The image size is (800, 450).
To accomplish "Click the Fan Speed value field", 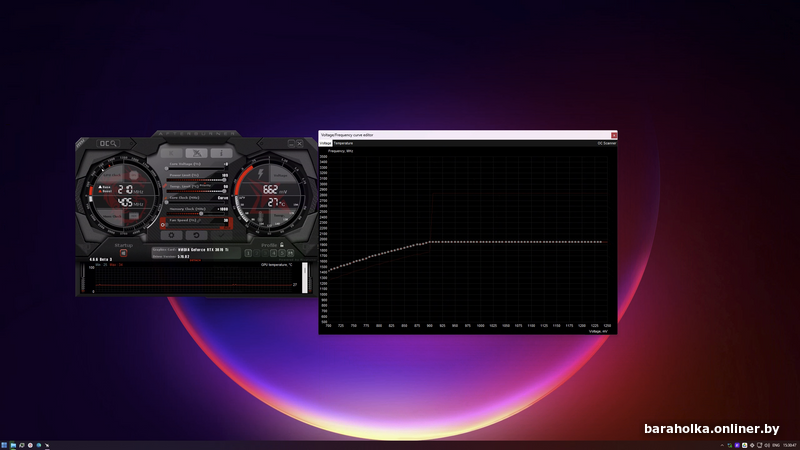I will tap(226, 220).
